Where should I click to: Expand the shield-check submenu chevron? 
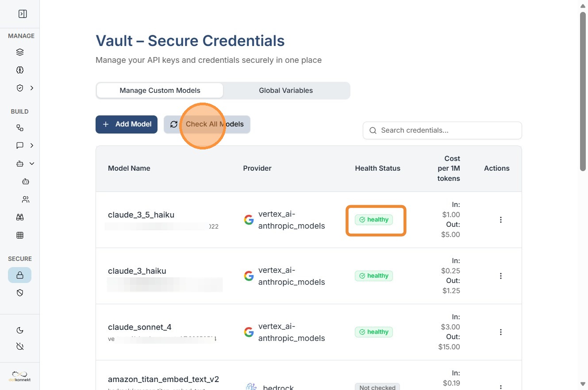[x=32, y=88]
